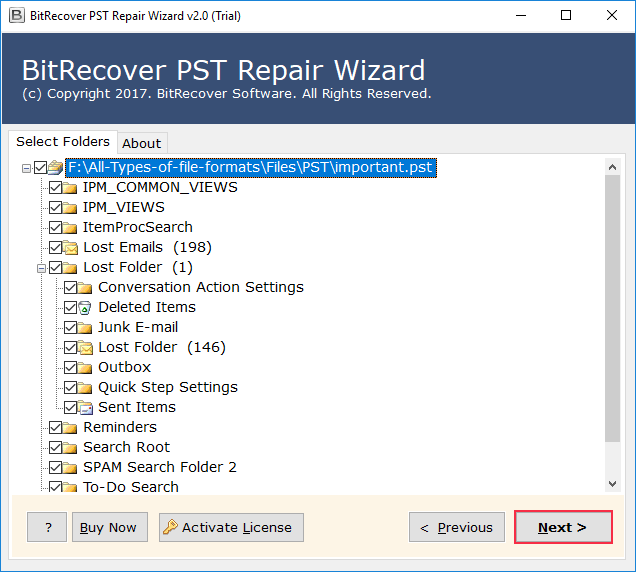Click the Lost Folder (146) mail icon
636x572 pixels.
tap(86, 347)
